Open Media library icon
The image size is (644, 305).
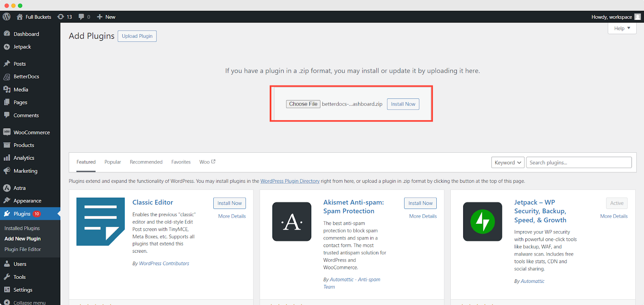point(7,89)
